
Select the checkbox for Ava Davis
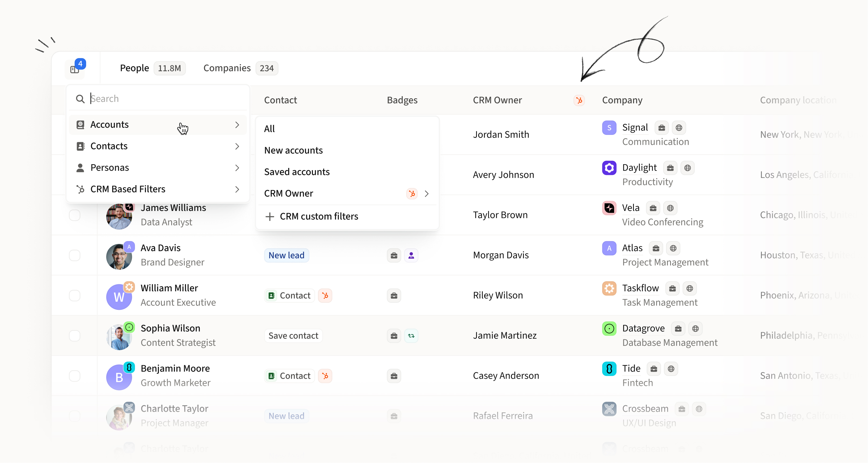tap(75, 256)
